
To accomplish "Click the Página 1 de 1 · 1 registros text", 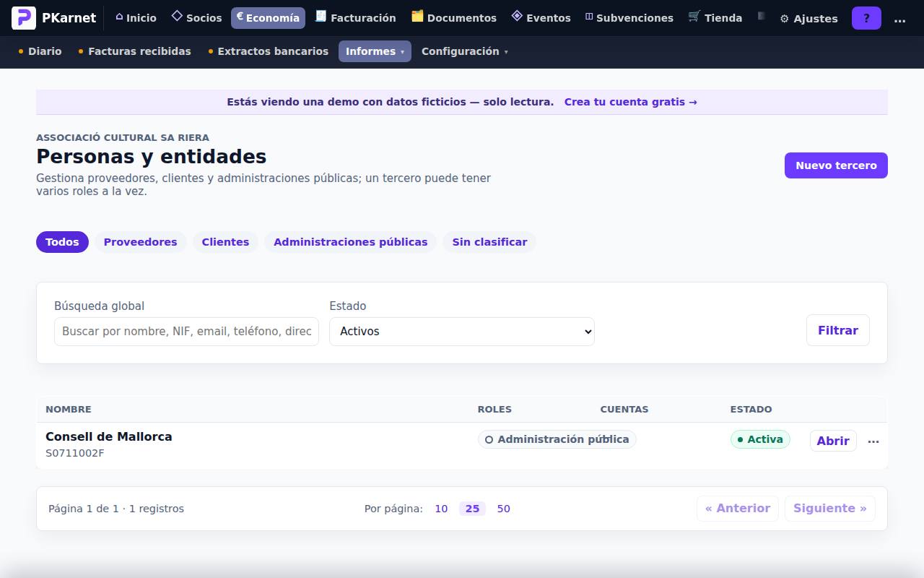I will 116,509.
